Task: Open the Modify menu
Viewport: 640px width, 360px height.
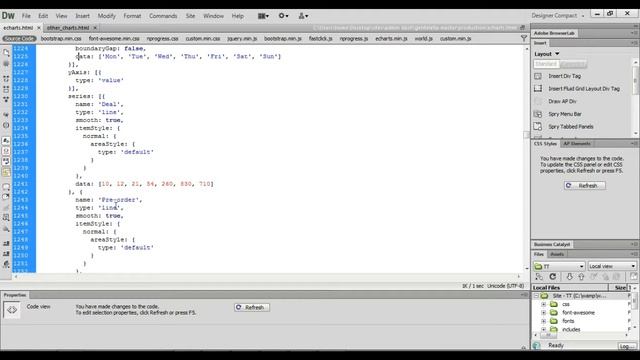Action: click(107, 16)
